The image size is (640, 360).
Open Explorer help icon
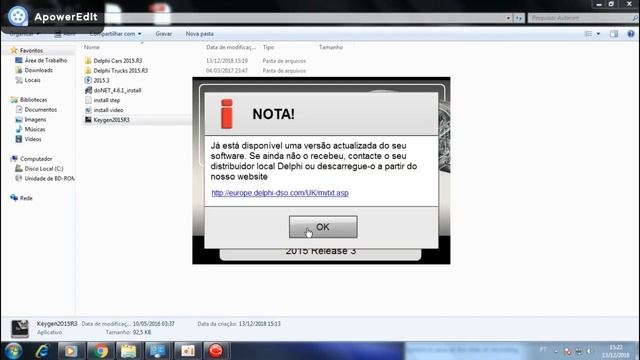631,34
